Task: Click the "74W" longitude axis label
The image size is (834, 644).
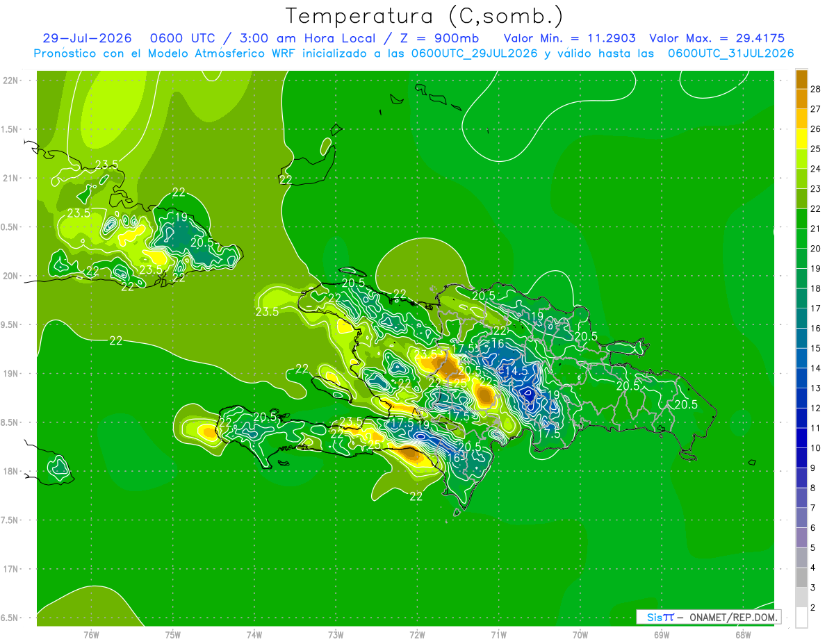Action: coord(254,634)
